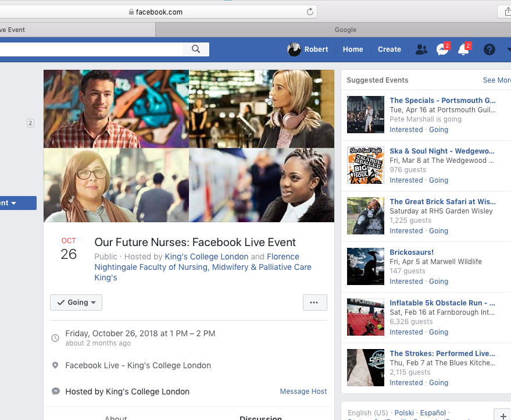Screen dimensions: 511x420
Task: Click See More suggested events
Action: (x=496, y=80)
